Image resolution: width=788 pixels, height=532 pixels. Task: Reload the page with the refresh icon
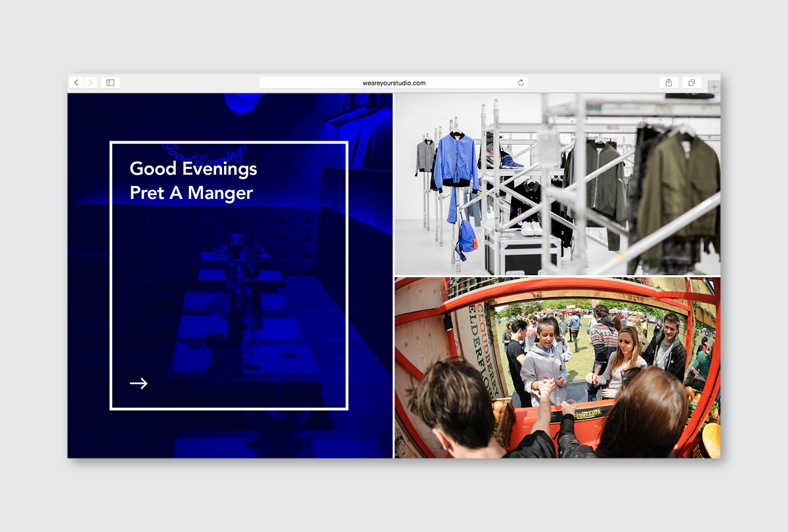coord(521,83)
